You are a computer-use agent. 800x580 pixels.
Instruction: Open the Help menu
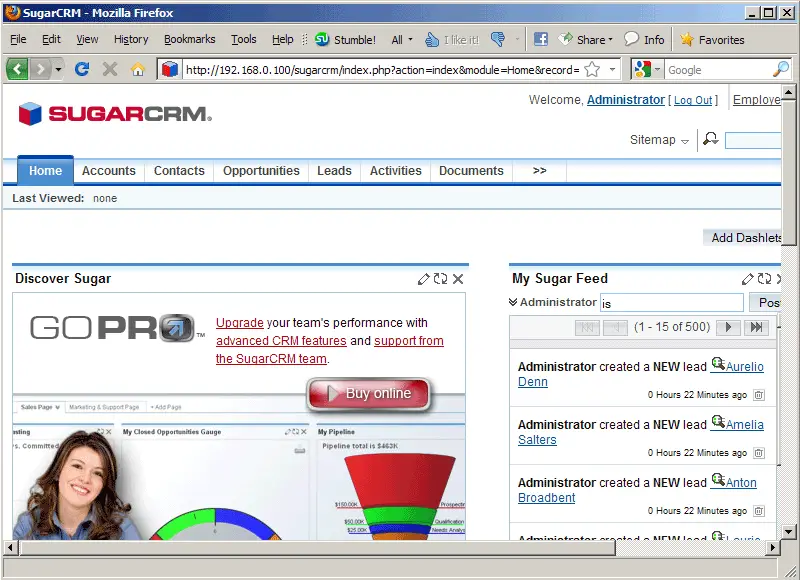tap(283, 39)
